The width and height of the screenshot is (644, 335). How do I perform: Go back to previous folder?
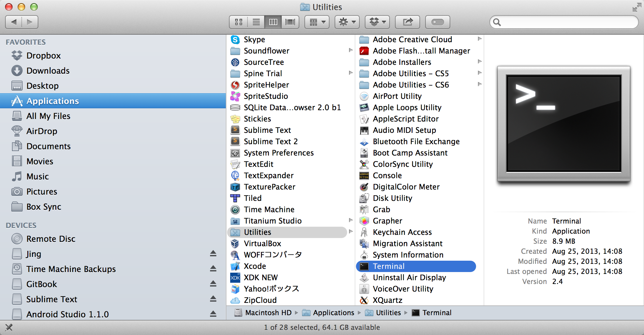14,22
